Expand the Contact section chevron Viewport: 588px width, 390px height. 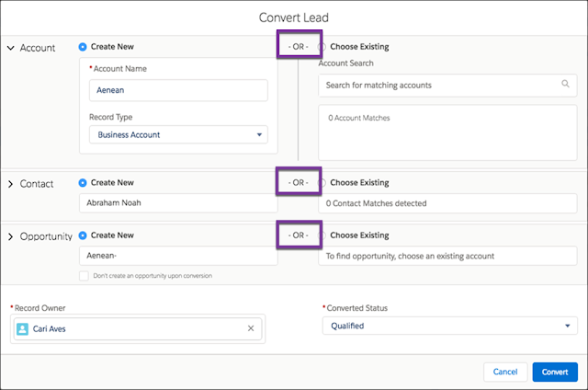click(10, 184)
